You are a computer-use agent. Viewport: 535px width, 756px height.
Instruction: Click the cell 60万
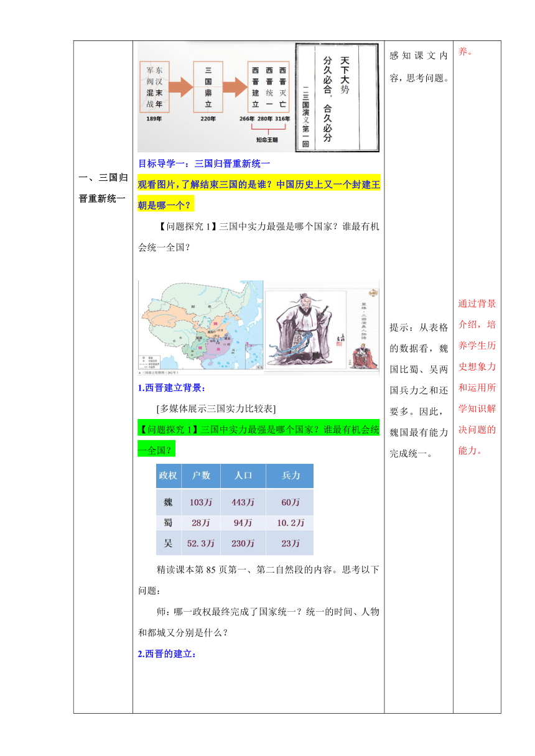(290, 502)
